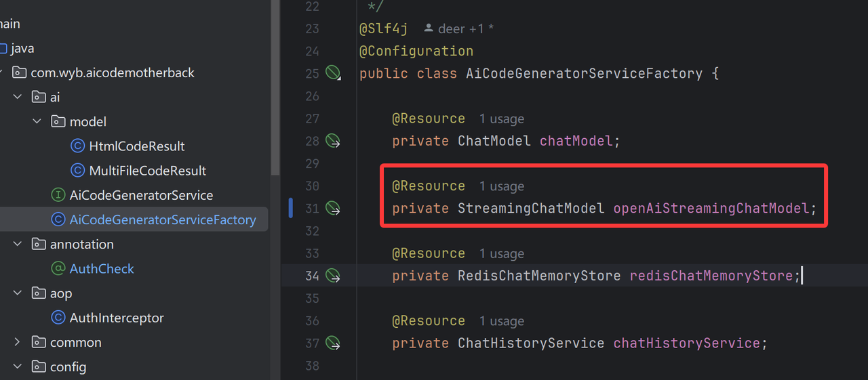
Task: Click the common package folder icon
Action: [39, 342]
